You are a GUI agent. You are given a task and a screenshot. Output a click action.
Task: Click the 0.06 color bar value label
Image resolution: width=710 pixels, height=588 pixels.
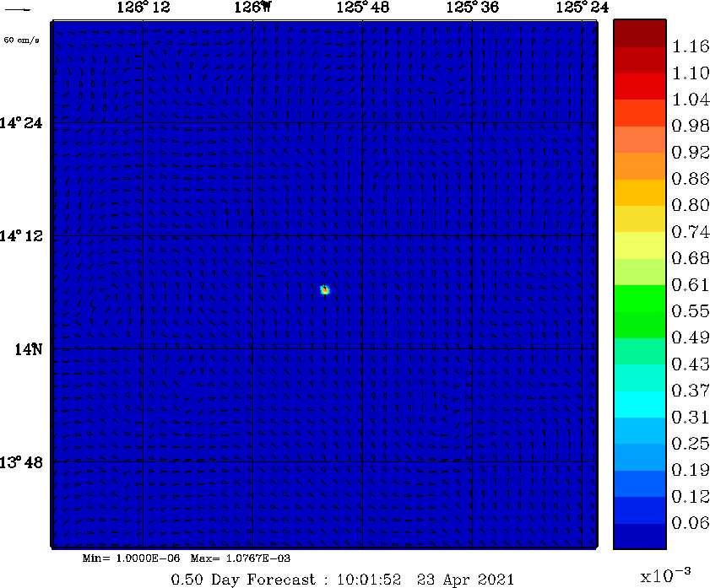[x=689, y=523]
